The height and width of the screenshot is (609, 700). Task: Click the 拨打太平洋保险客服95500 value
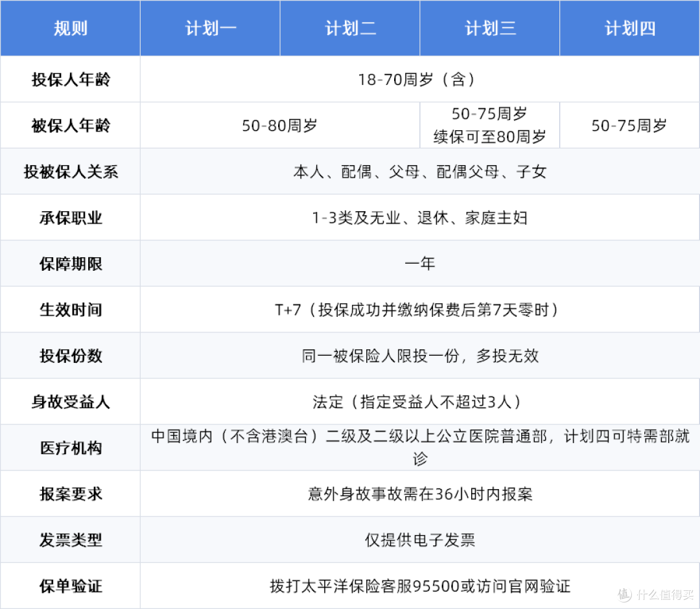point(419,586)
